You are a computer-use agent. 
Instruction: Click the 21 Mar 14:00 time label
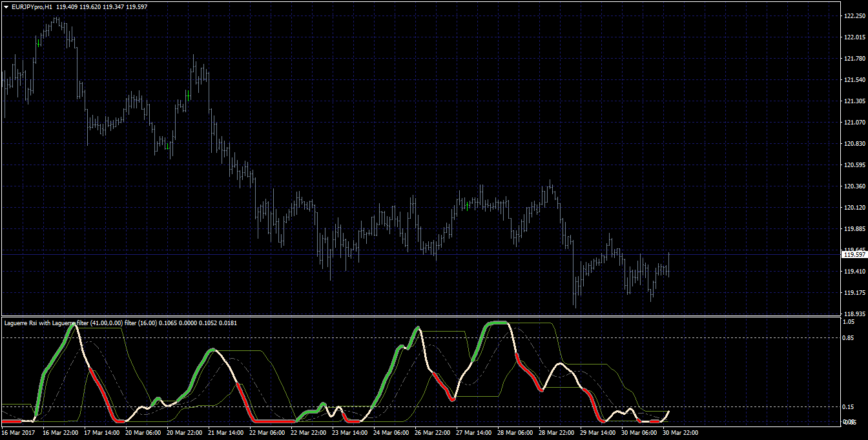pyautogui.click(x=227, y=433)
